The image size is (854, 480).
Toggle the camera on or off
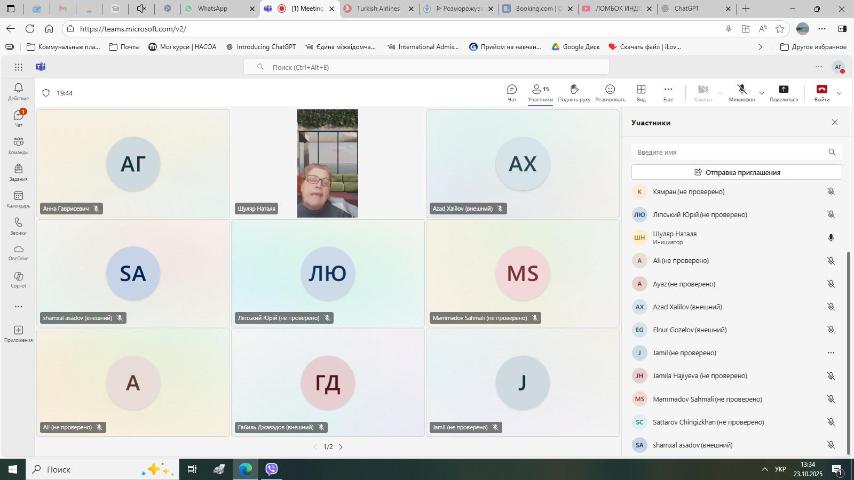pyautogui.click(x=703, y=92)
